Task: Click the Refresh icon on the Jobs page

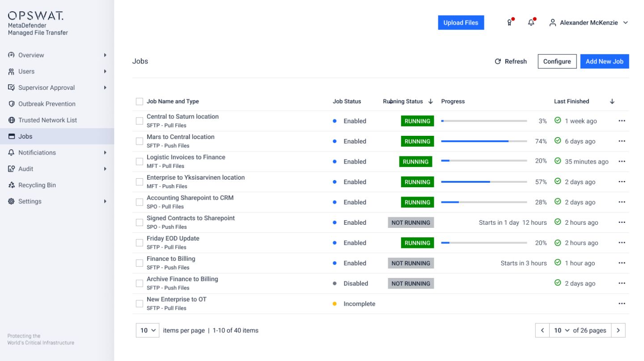Action: [510, 61]
